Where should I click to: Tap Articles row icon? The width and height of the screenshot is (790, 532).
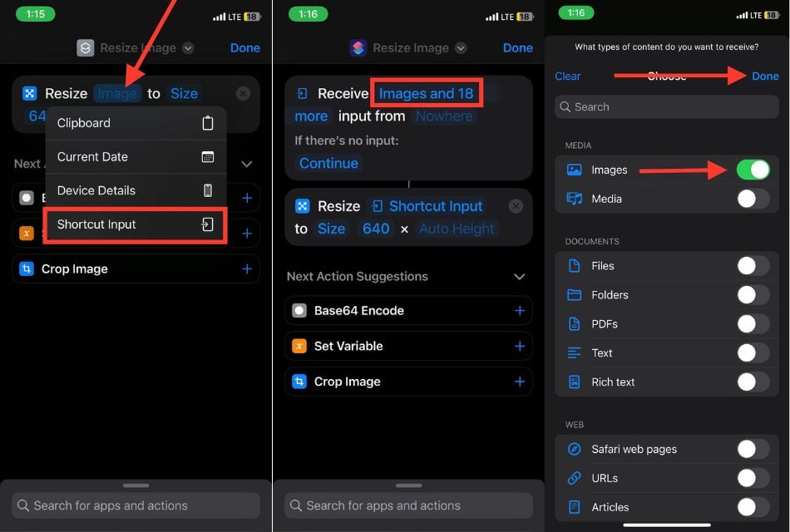(x=574, y=507)
